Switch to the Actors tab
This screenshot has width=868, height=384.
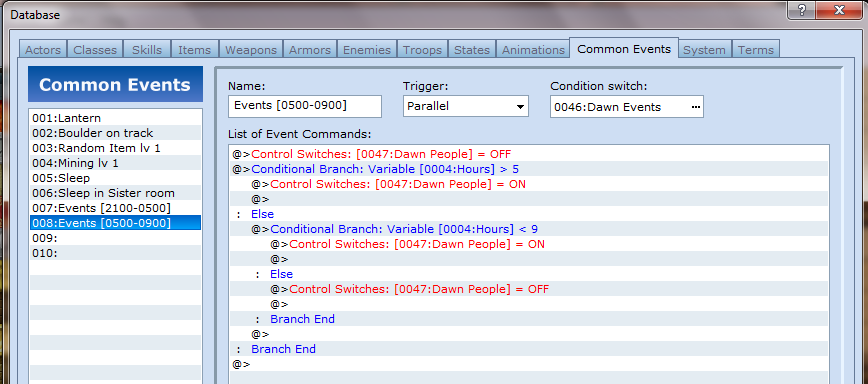pyautogui.click(x=43, y=50)
